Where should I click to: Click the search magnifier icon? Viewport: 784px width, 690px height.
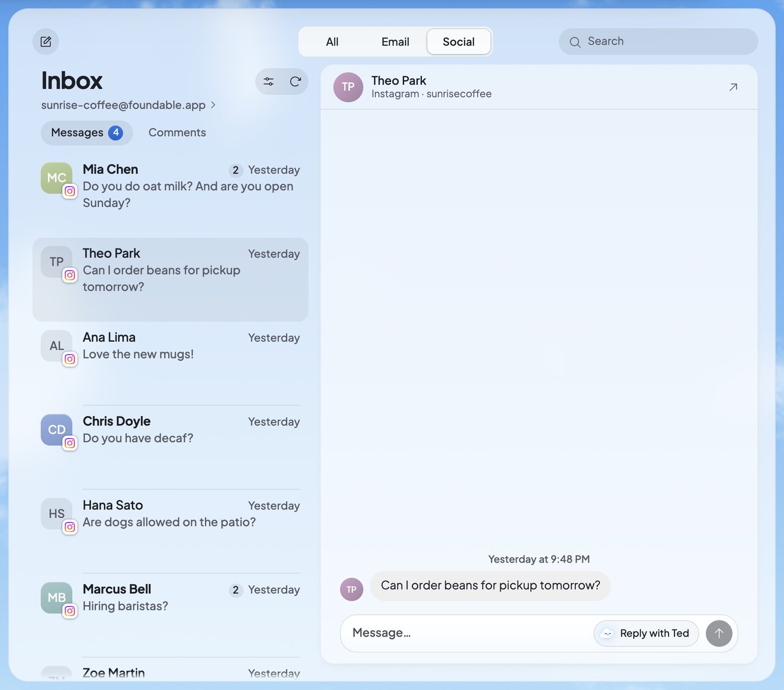(575, 42)
